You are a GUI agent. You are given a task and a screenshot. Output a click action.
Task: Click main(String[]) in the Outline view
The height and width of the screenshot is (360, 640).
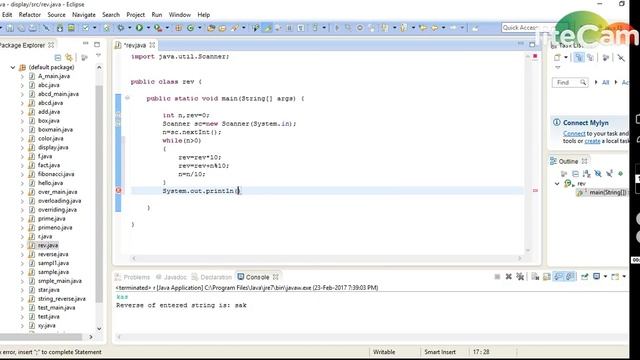[607, 192]
